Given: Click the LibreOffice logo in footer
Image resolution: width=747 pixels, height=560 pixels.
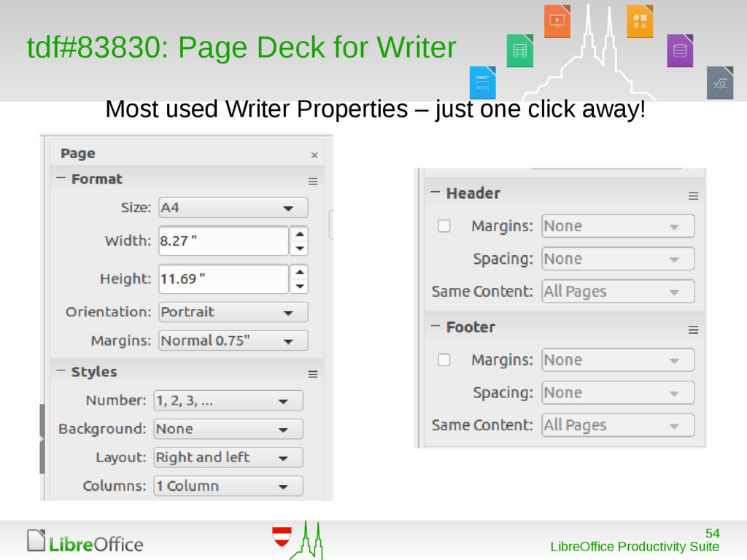Looking at the screenshot, I should coord(85,542).
